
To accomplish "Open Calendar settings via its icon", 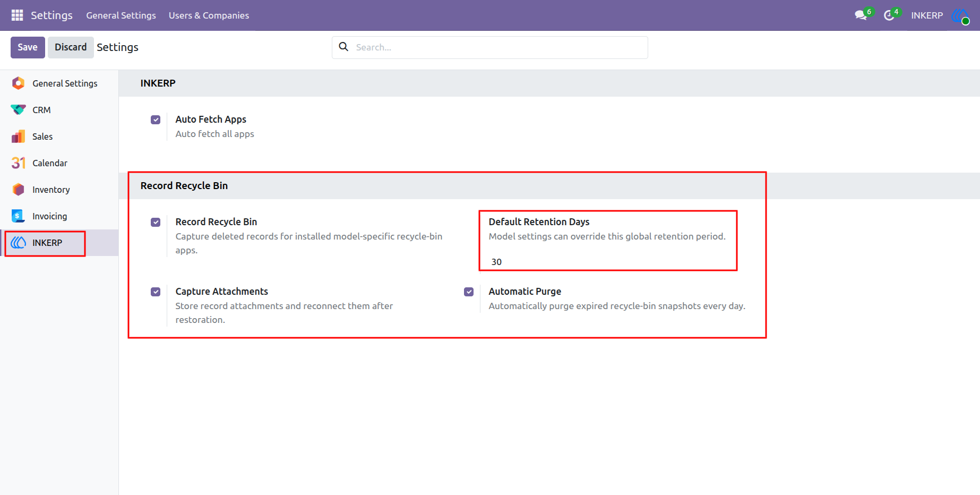I will pyautogui.click(x=18, y=163).
